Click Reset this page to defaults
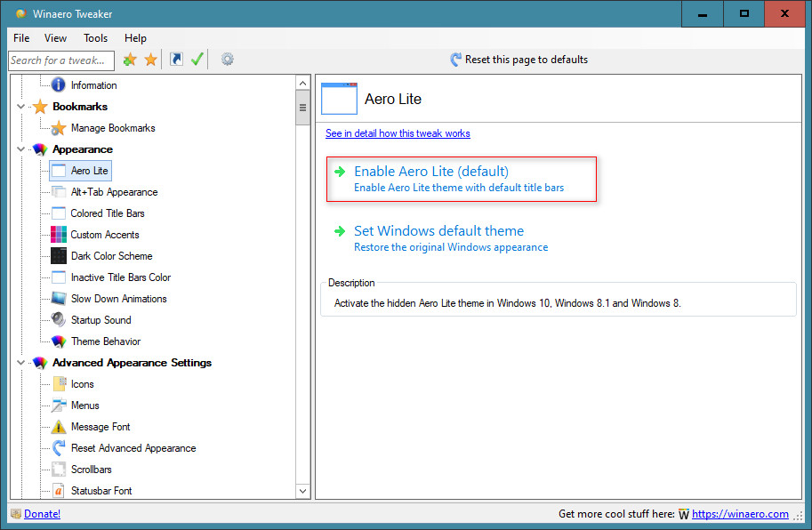The image size is (812, 530). pyautogui.click(x=519, y=60)
